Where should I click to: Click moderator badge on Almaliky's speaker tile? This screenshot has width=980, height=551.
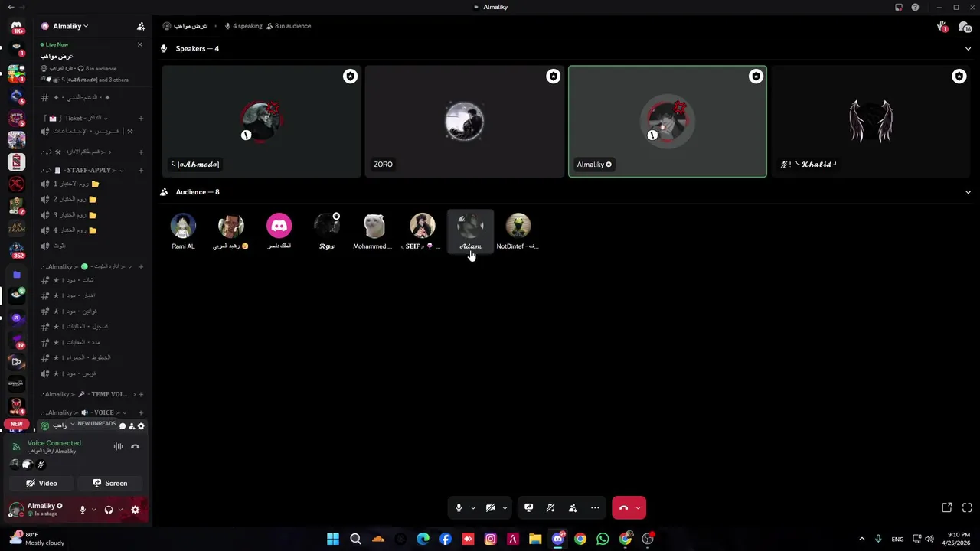[x=756, y=77]
